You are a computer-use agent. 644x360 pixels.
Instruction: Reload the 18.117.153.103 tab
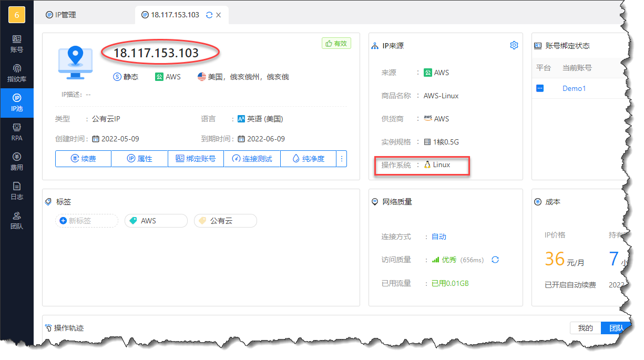tap(209, 15)
